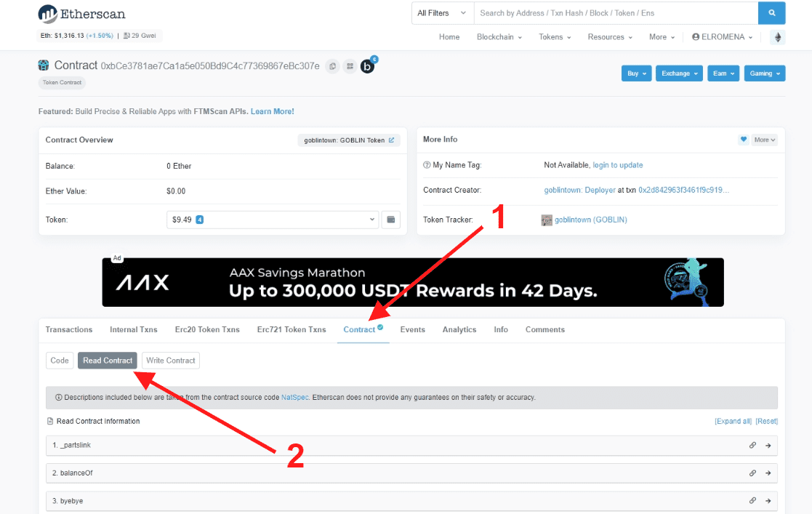The width and height of the screenshot is (812, 514).
Task: Open the Gaming dropdown button
Action: [x=765, y=73]
